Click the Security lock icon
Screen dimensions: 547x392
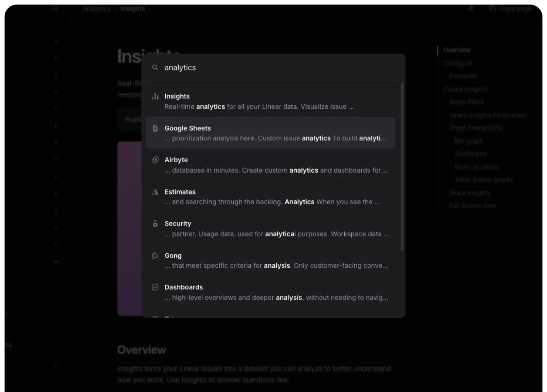[155, 224]
